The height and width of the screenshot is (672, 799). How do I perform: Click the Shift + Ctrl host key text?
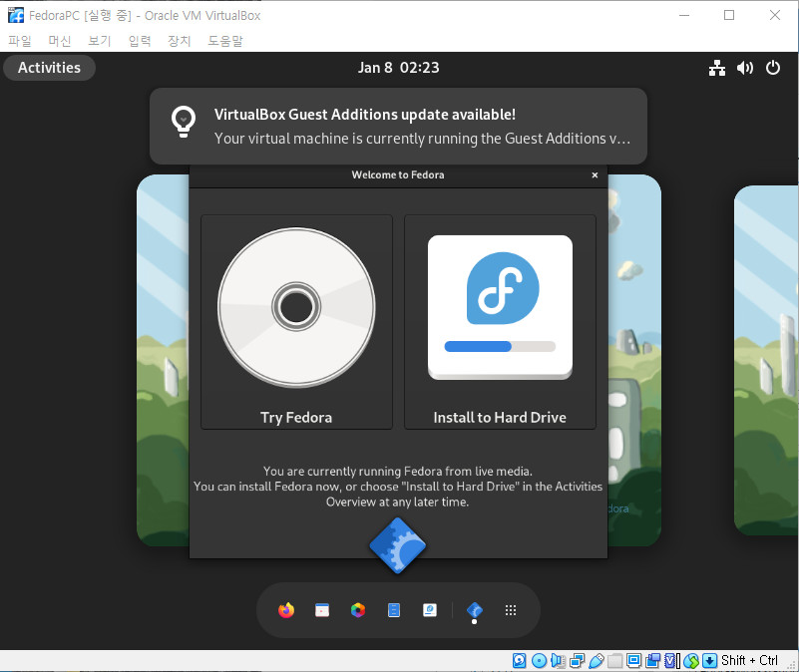(x=749, y=661)
